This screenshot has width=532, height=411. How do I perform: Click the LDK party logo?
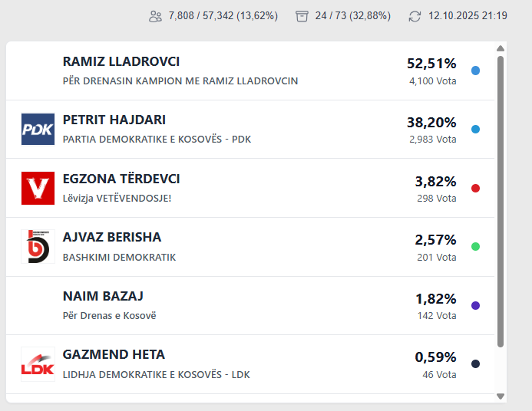pyautogui.click(x=38, y=364)
